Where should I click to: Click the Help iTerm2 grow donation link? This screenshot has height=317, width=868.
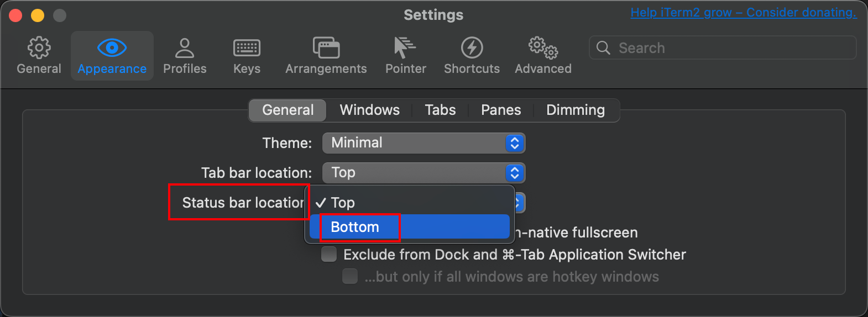pos(743,13)
